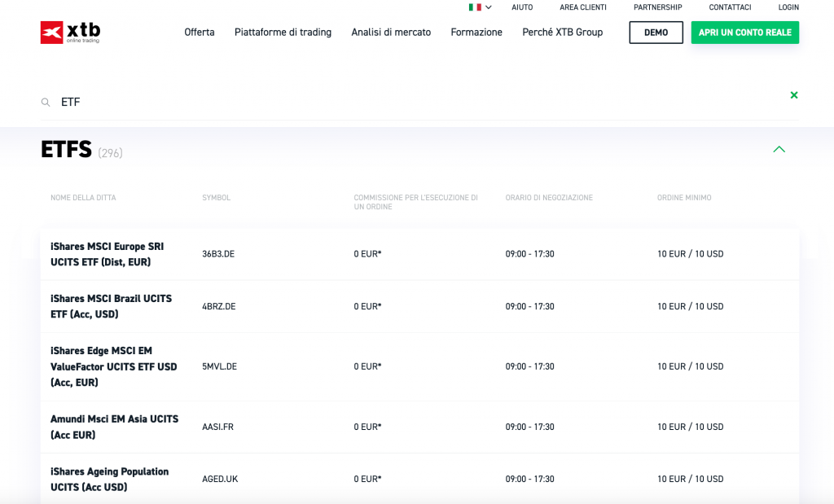This screenshot has height=504, width=834.
Task: Click minimum order in AGED.UK row
Action: click(691, 479)
